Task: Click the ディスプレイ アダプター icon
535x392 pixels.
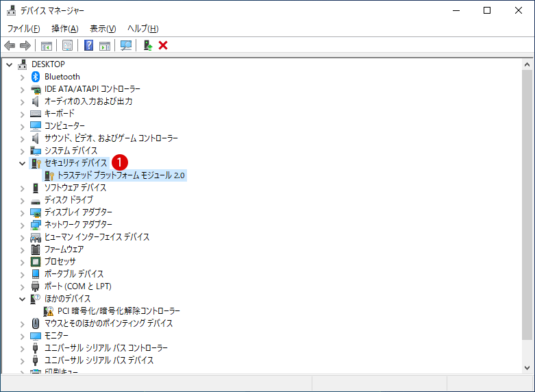Action: point(36,212)
